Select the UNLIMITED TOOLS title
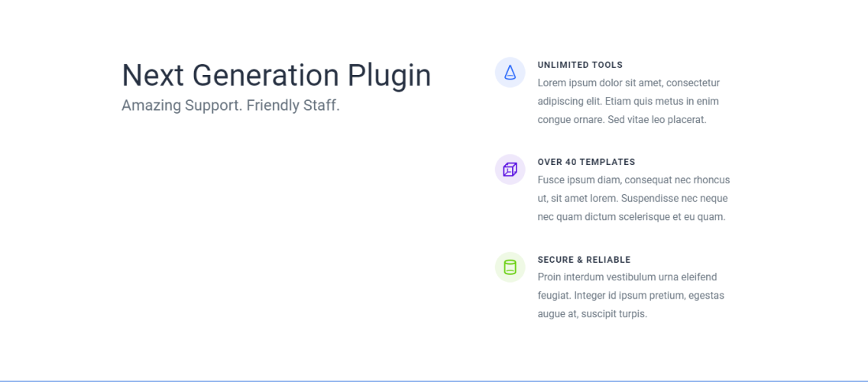This screenshot has width=868, height=382. click(x=580, y=65)
